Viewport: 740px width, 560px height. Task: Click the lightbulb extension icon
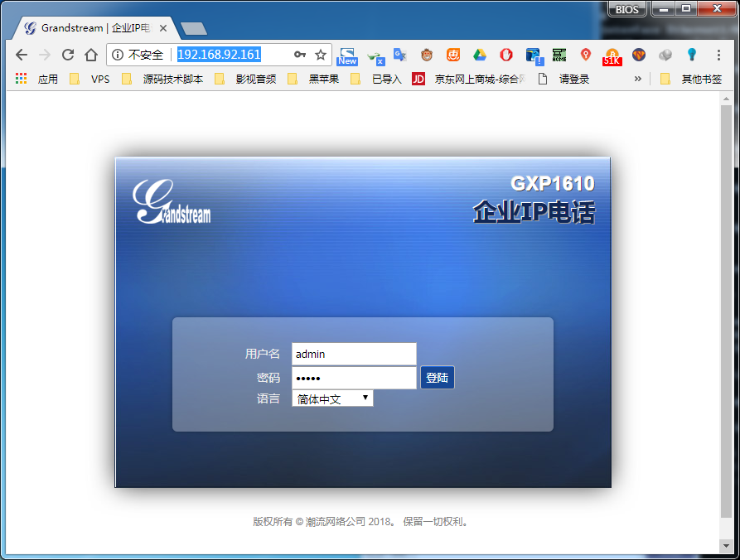[691, 55]
